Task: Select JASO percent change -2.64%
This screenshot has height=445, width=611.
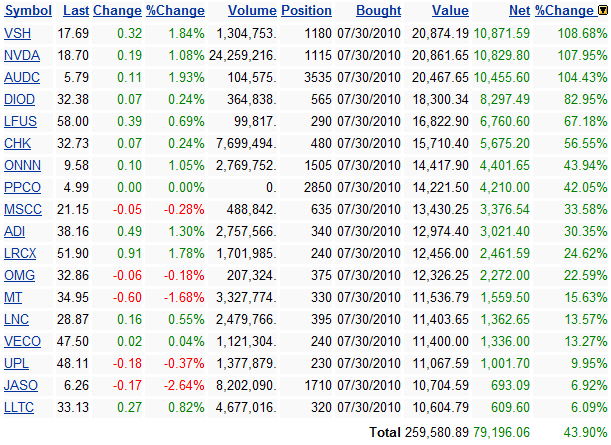Action: pyautogui.click(x=184, y=386)
